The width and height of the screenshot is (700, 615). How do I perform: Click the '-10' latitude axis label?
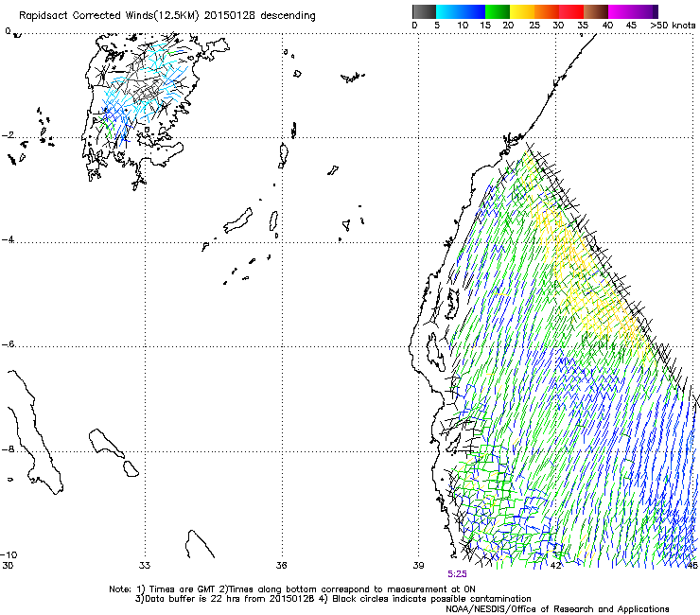pyautogui.click(x=9, y=555)
